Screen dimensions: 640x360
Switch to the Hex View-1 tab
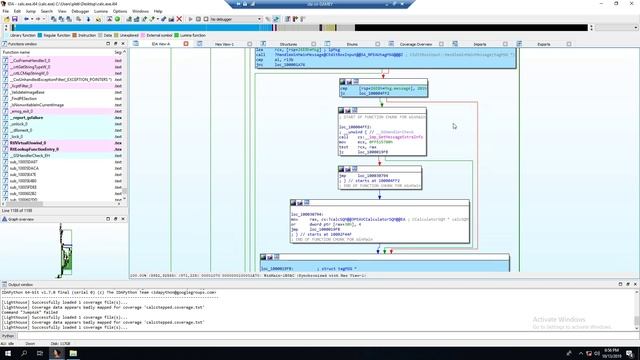pyautogui.click(x=224, y=44)
